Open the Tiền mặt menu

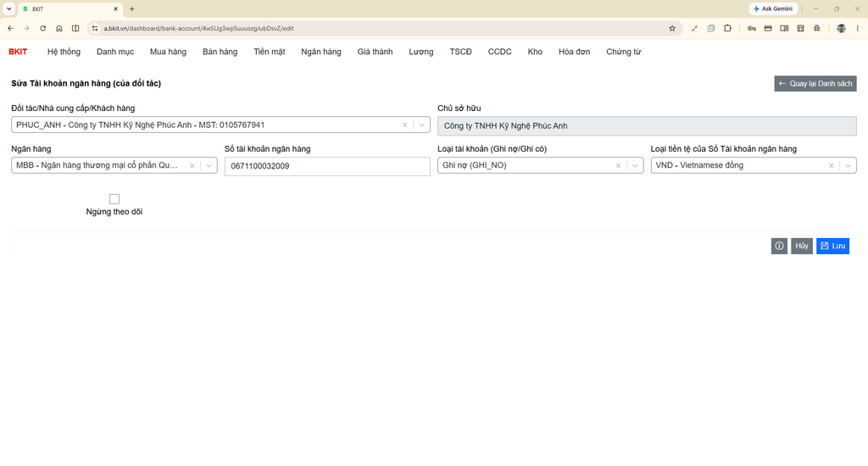pyautogui.click(x=270, y=52)
